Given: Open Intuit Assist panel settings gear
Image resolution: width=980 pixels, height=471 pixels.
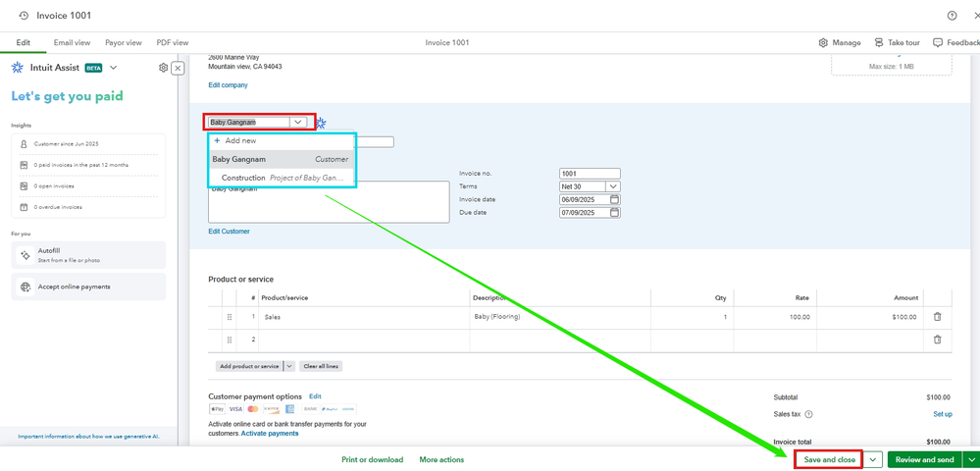Looking at the screenshot, I should (x=163, y=68).
